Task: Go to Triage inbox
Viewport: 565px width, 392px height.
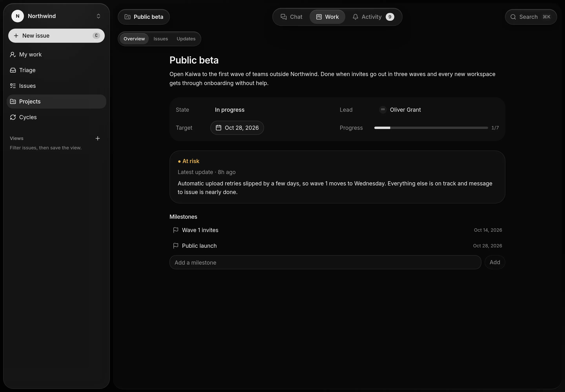Action: coord(56,70)
